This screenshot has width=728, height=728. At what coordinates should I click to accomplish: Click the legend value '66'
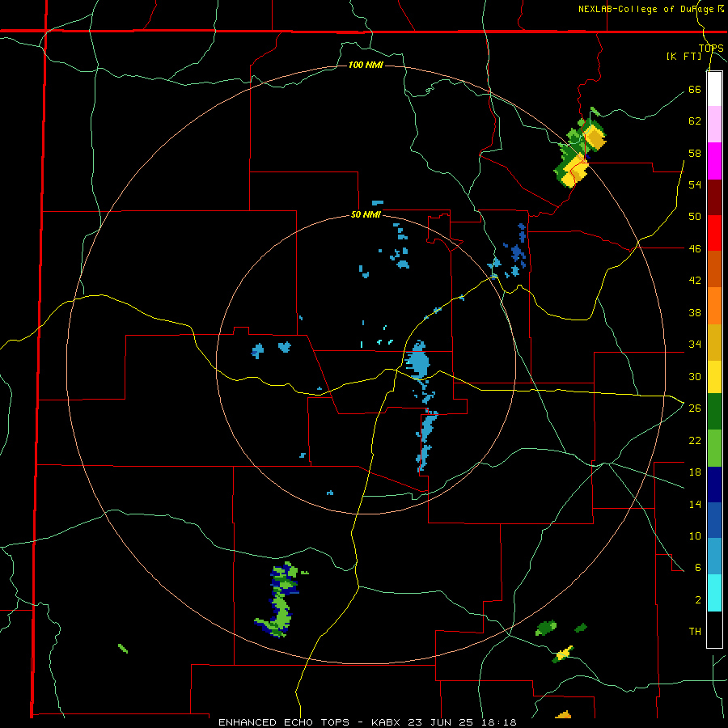[x=695, y=89]
